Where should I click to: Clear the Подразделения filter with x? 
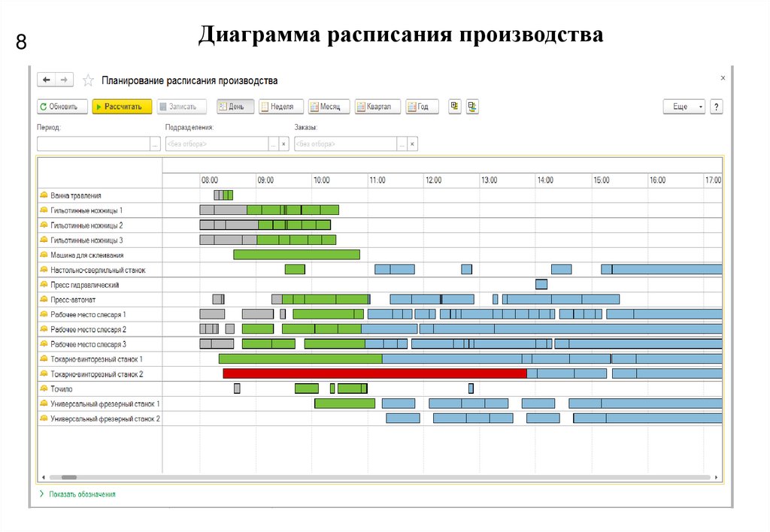pos(283,144)
